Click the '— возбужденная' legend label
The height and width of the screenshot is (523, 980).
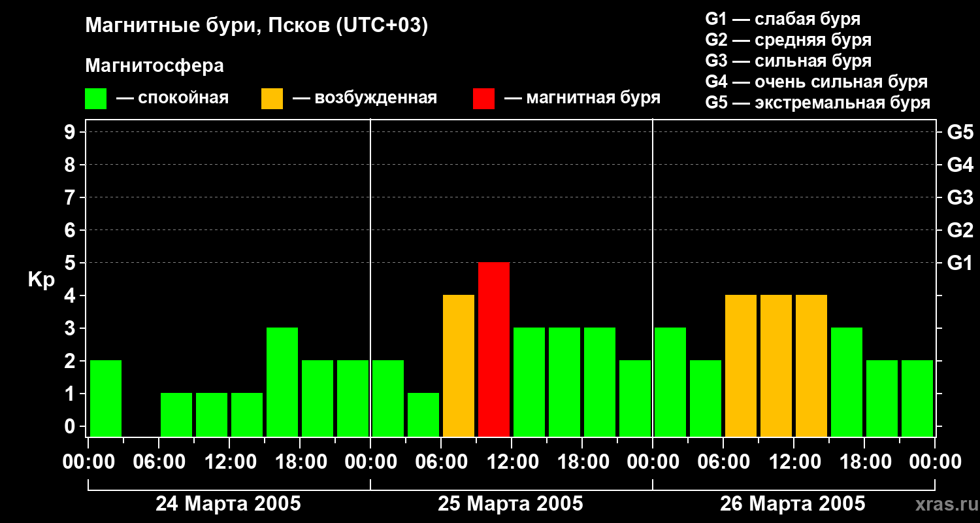click(365, 98)
